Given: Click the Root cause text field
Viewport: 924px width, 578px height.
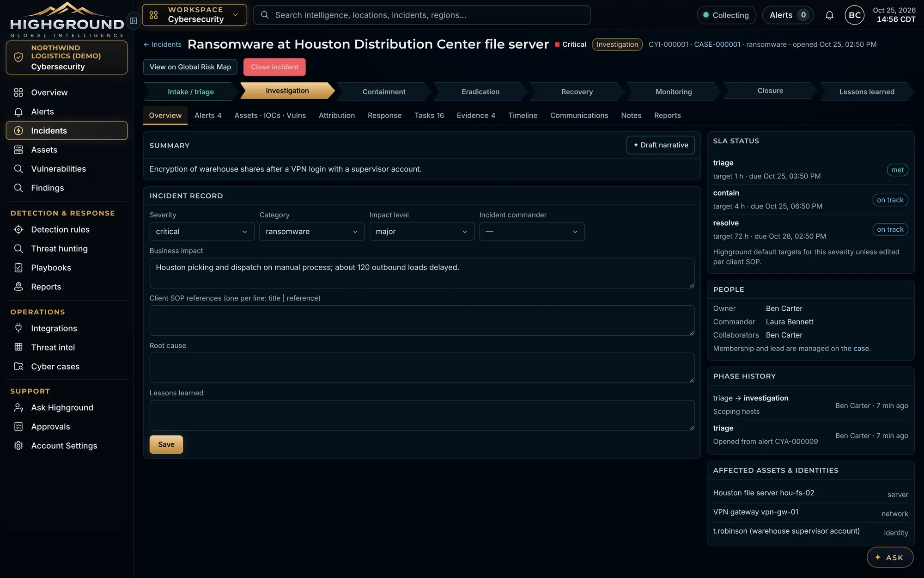Looking at the screenshot, I should point(422,368).
